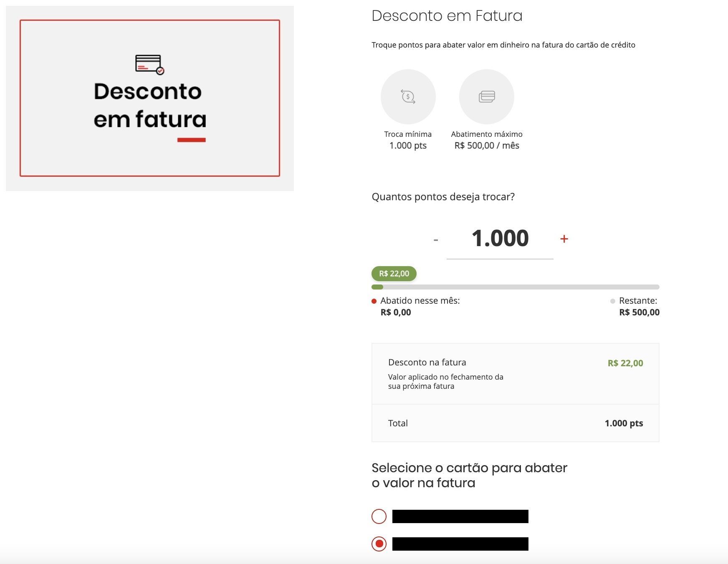Click the points amount field showing 1.000
The image size is (728, 564).
[x=500, y=239]
